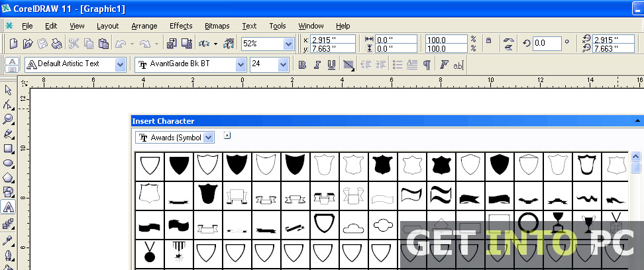
Task: Select the Eyedropper tool
Action: (x=8, y=240)
